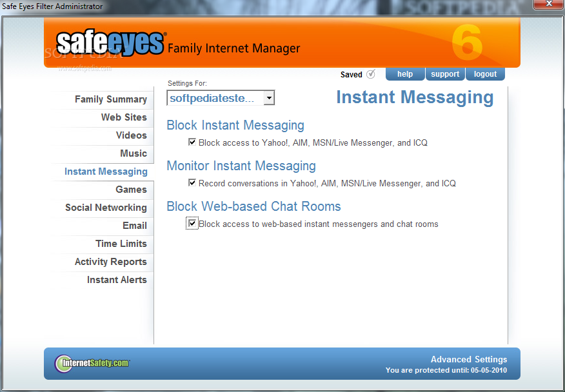This screenshot has height=392, width=565.
Task: Toggle Record conversations in Yahoo!, AIM checkbox
Action: tap(192, 182)
